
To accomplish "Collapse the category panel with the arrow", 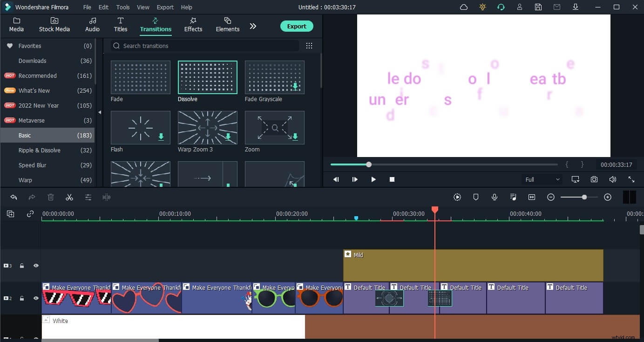I will (x=99, y=113).
